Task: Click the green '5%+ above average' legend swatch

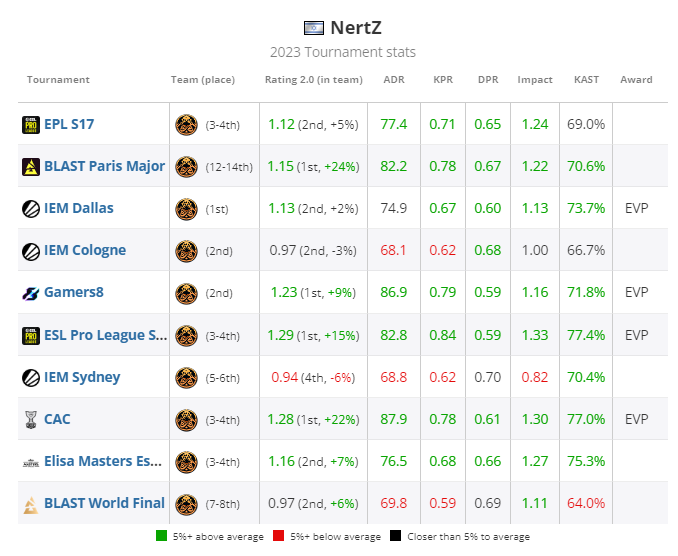Action: [161, 536]
